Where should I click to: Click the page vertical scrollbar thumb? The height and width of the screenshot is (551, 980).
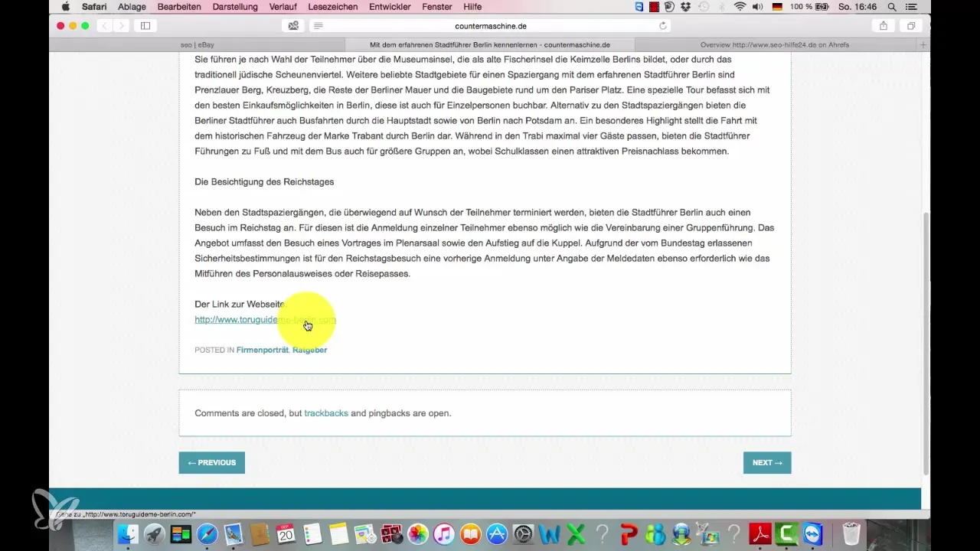click(926, 343)
